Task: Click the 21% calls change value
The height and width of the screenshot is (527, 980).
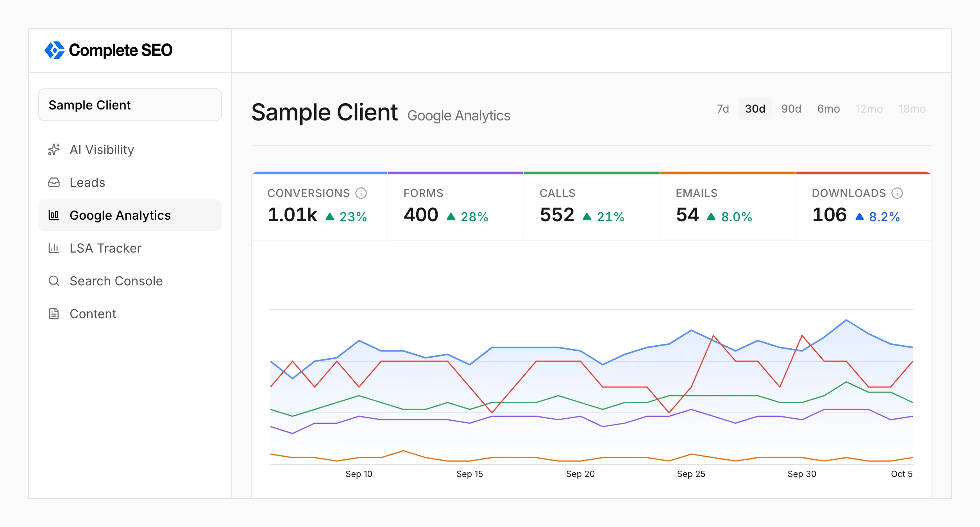Action: [610, 217]
